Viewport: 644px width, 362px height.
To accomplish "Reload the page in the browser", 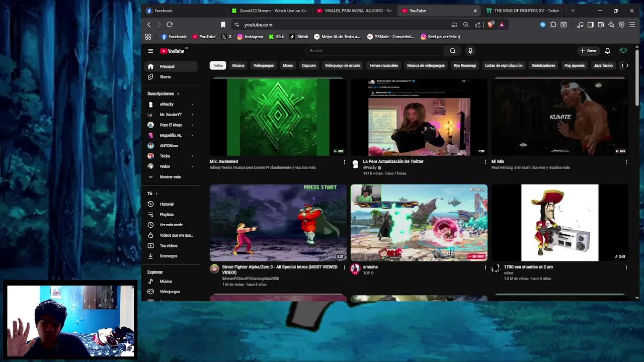I will pos(170,25).
